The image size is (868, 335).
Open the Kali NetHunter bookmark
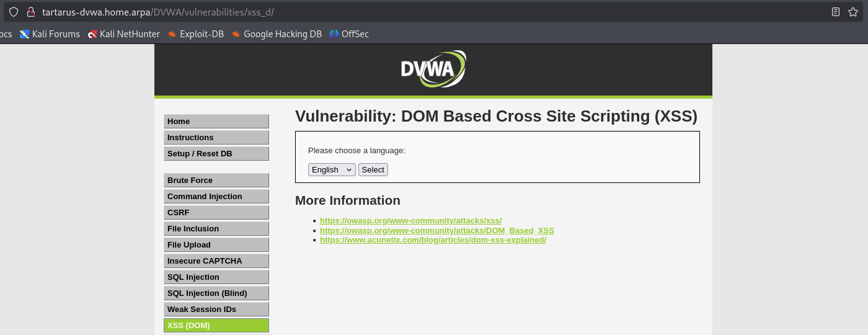click(x=124, y=34)
